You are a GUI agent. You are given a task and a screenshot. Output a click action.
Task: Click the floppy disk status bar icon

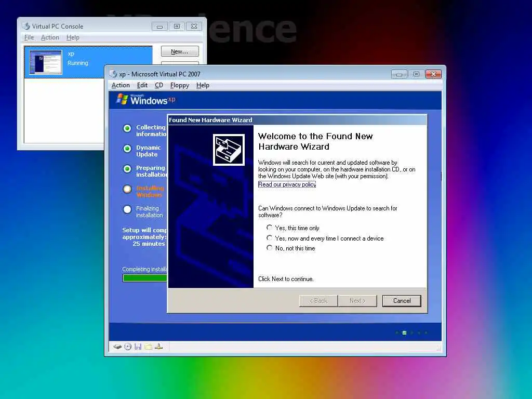138,347
